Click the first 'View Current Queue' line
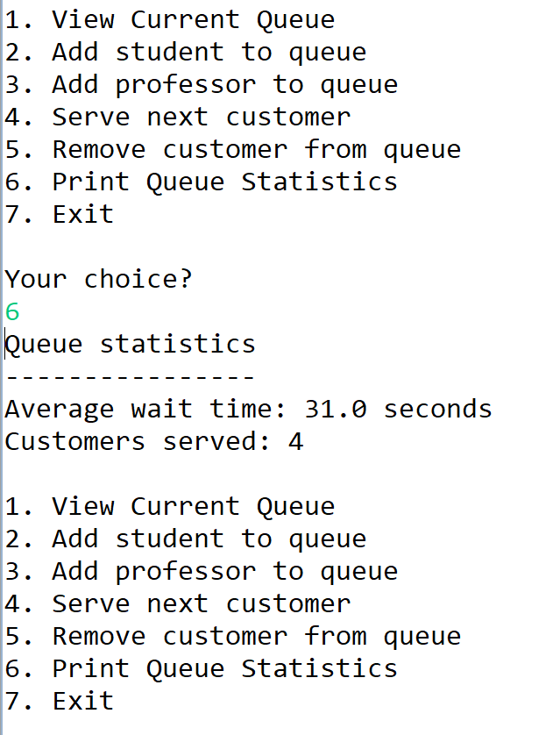Image resolution: width=560 pixels, height=735 pixels. 170,21
